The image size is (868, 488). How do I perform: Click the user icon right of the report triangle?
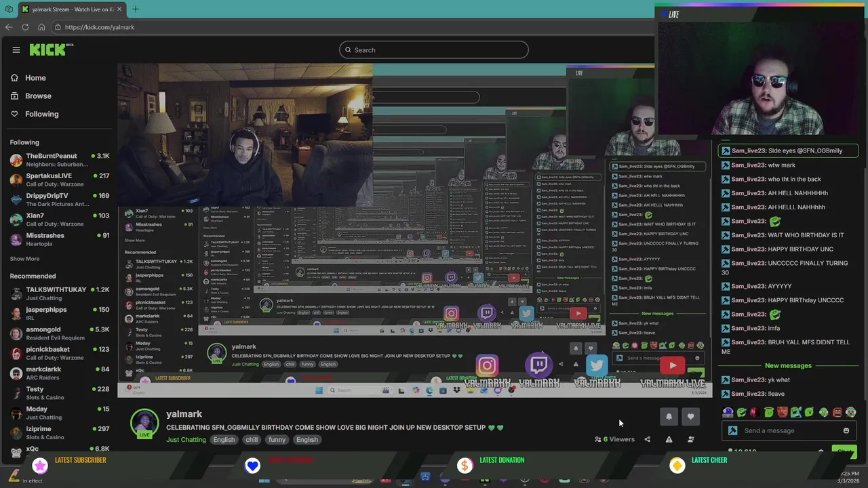coord(690,439)
